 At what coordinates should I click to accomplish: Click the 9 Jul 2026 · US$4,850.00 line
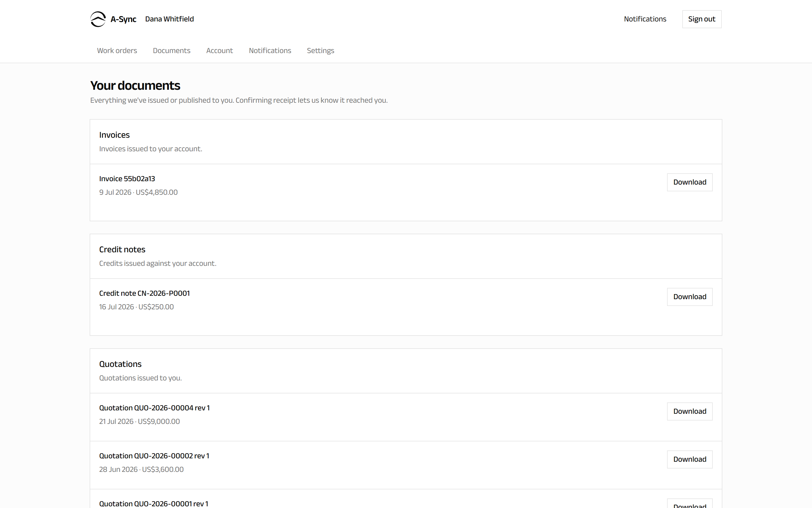(138, 192)
